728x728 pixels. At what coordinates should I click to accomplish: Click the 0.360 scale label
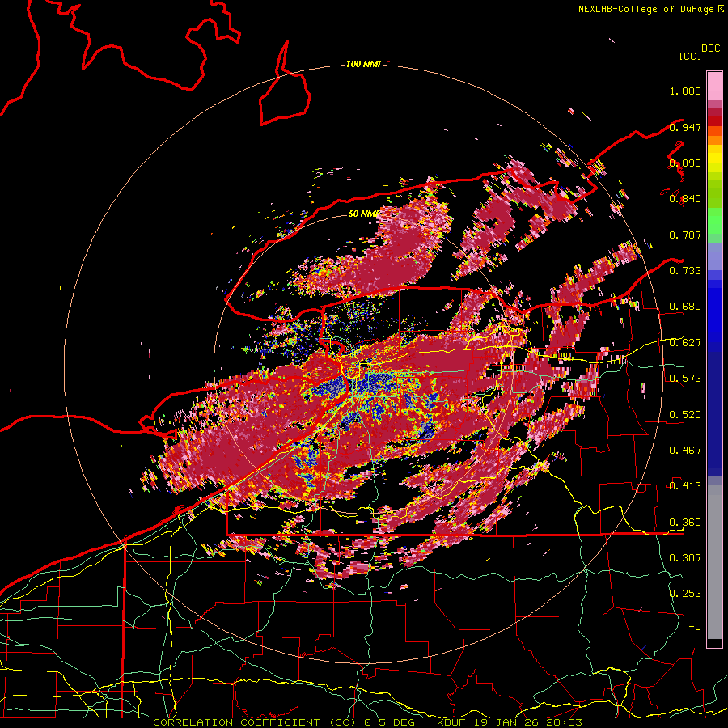685,522
